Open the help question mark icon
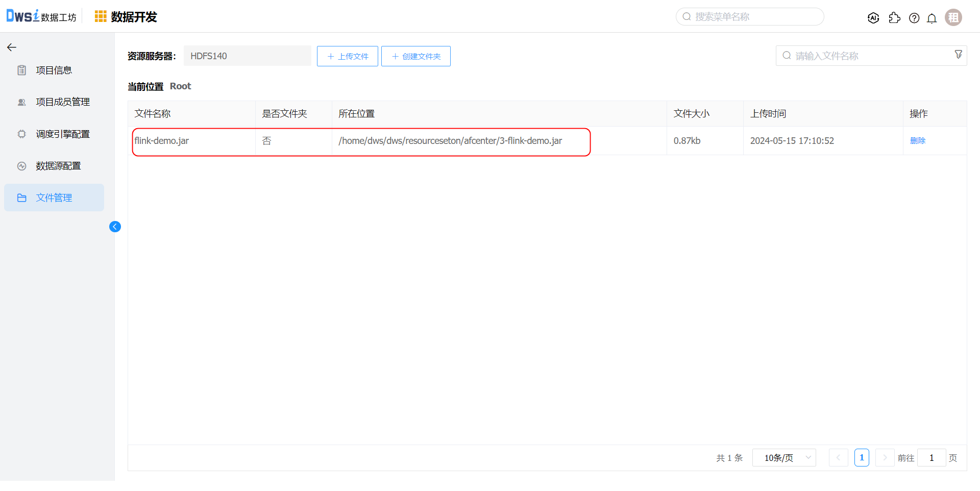The image size is (980, 491). pos(914,18)
